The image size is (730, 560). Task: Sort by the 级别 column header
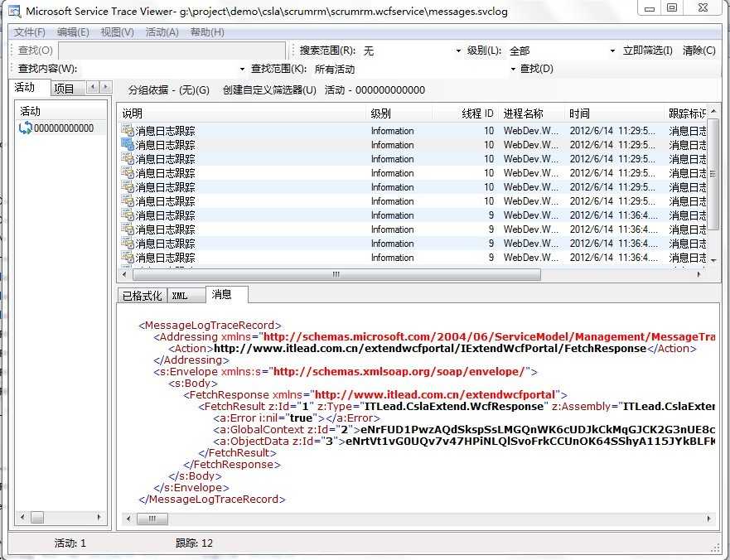[x=399, y=113]
